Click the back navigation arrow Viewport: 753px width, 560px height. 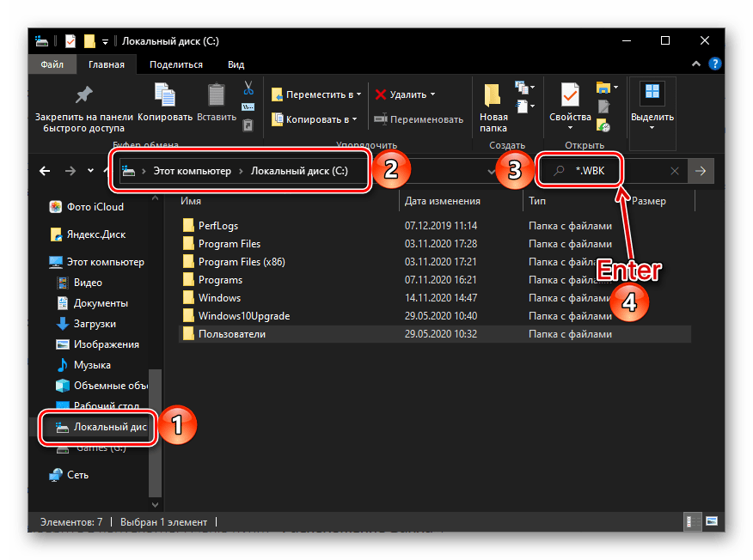click(x=45, y=171)
